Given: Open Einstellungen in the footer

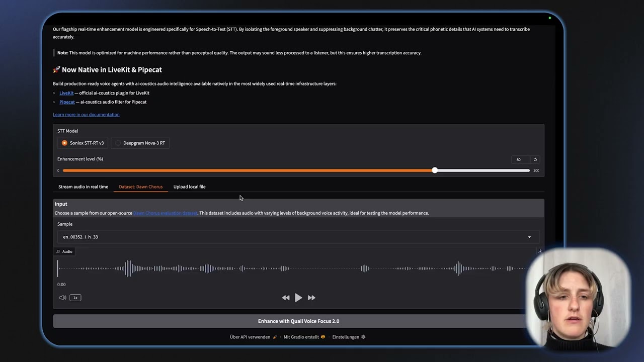Looking at the screenshot, I should [349, 337].
